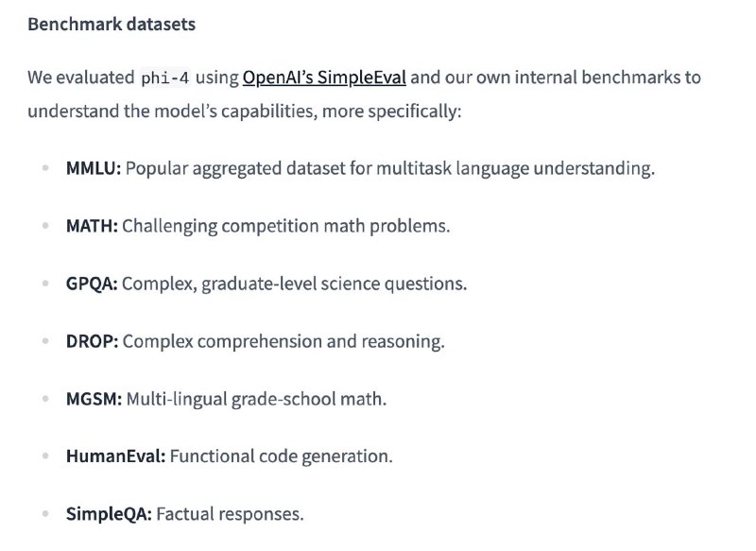Viewport: 756px width, 551px height.
Task: Select the GPQA bold label
Action: click(92, 284)
